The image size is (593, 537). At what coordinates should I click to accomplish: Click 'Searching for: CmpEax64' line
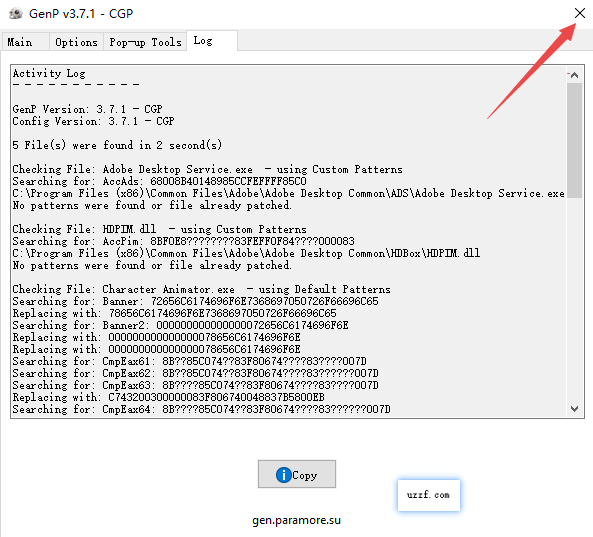coord(201,409)
